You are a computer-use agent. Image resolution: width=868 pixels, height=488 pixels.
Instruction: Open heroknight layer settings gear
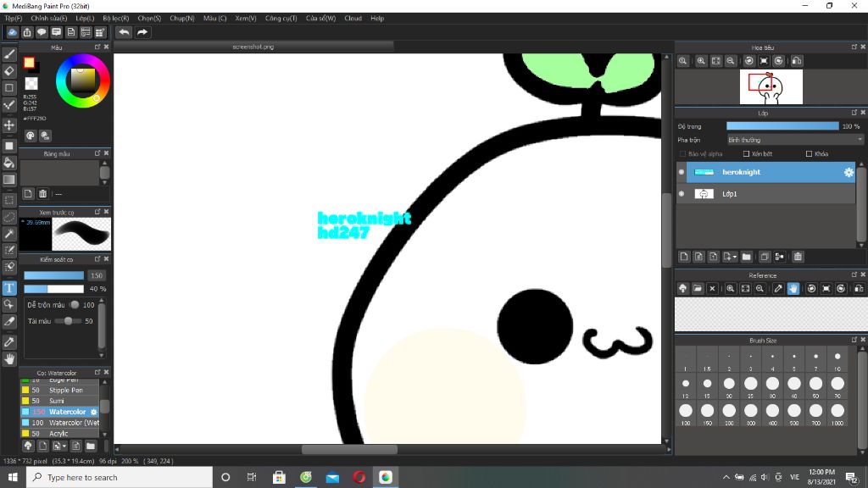coord(849,172)
